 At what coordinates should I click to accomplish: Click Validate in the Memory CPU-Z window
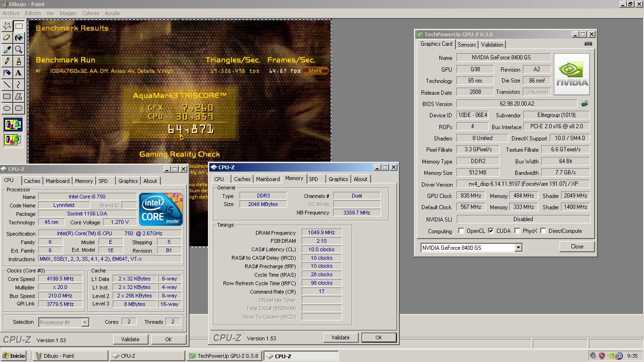(x=340, y=337)
